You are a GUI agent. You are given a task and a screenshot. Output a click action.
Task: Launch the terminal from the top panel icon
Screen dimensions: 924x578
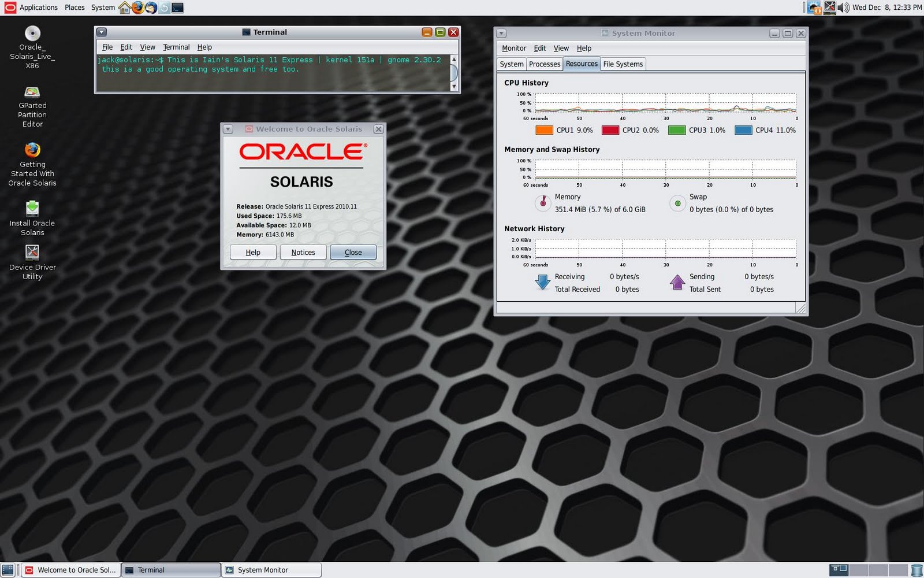tap(178, 8)
